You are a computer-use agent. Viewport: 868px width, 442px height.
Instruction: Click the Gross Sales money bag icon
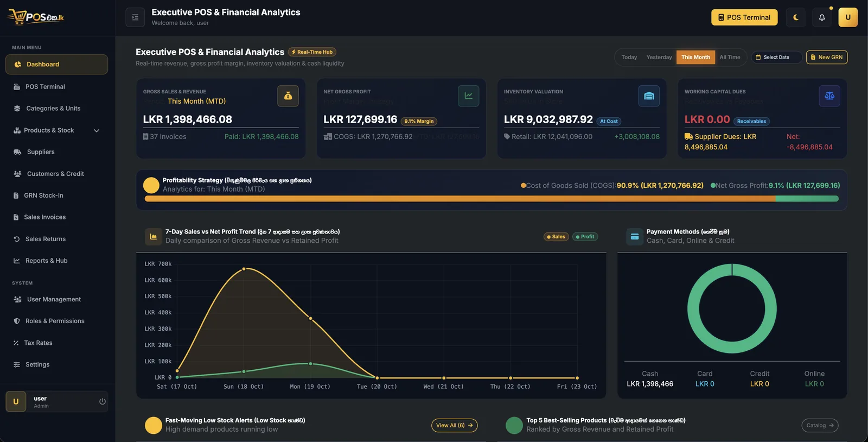tap(288, 96)
